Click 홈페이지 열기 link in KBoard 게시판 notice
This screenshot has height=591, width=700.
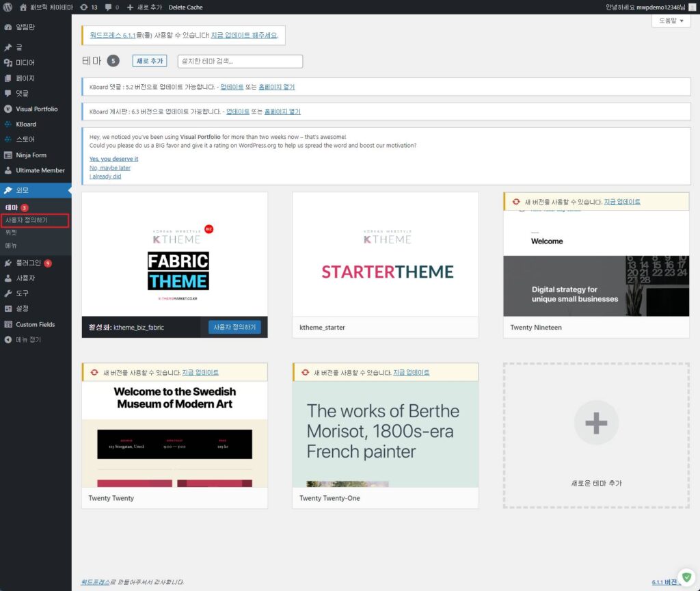pyautogui.click(x=282, y=111)
